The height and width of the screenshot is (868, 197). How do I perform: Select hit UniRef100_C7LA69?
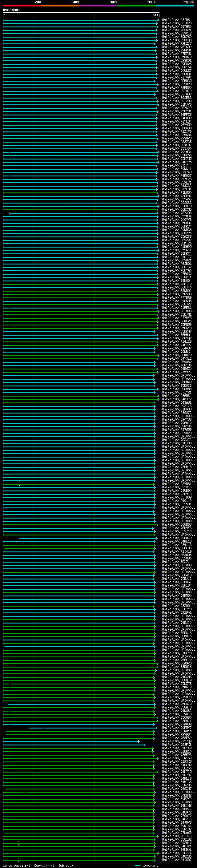coord(177,833)
